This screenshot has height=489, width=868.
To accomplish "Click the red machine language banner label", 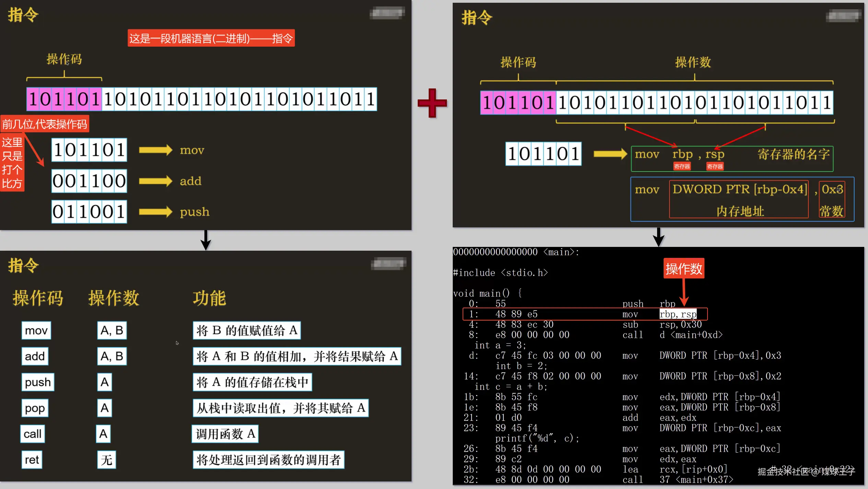I will pos(211,38).
